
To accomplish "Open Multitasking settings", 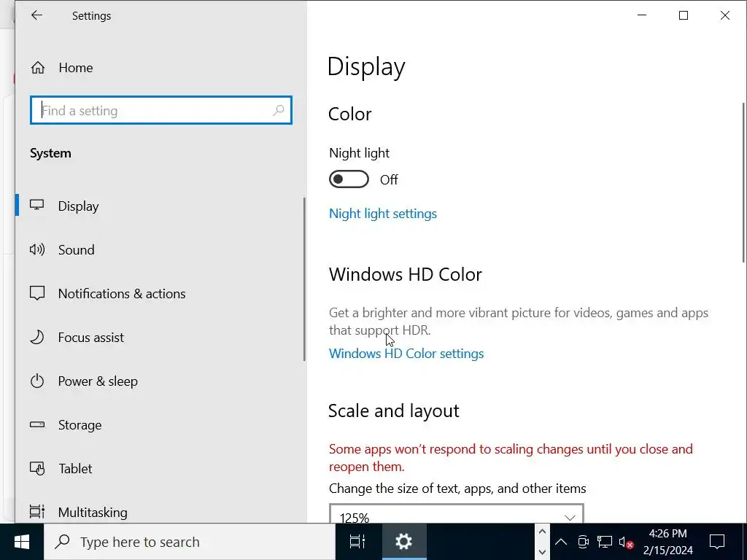I will tap(161, 513).
